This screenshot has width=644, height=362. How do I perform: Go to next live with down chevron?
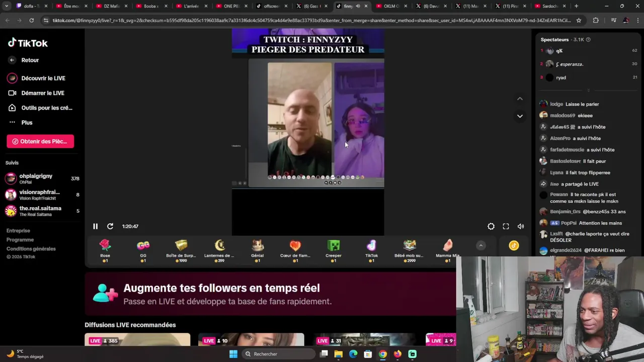pyautogui.click(x=520, y=116)
